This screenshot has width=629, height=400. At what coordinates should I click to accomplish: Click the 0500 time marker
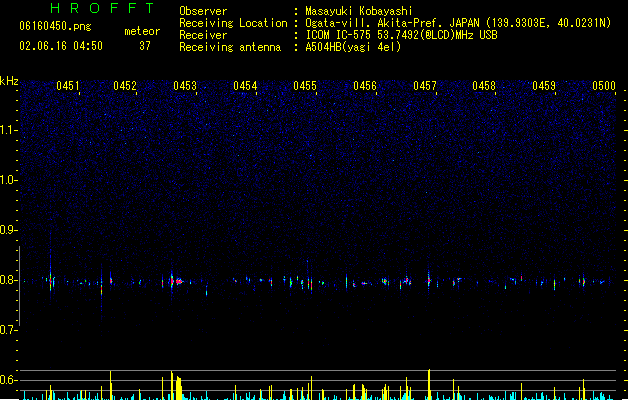tap(604, 86)
